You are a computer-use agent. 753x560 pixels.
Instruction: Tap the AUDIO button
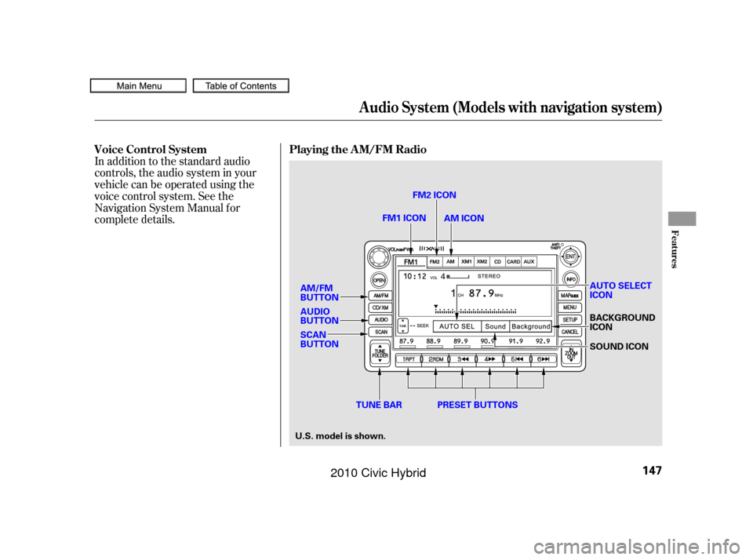point(381,319)
